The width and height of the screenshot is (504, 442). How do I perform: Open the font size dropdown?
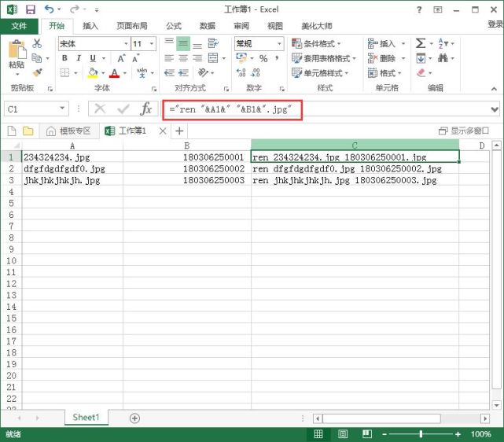[152, 44]
